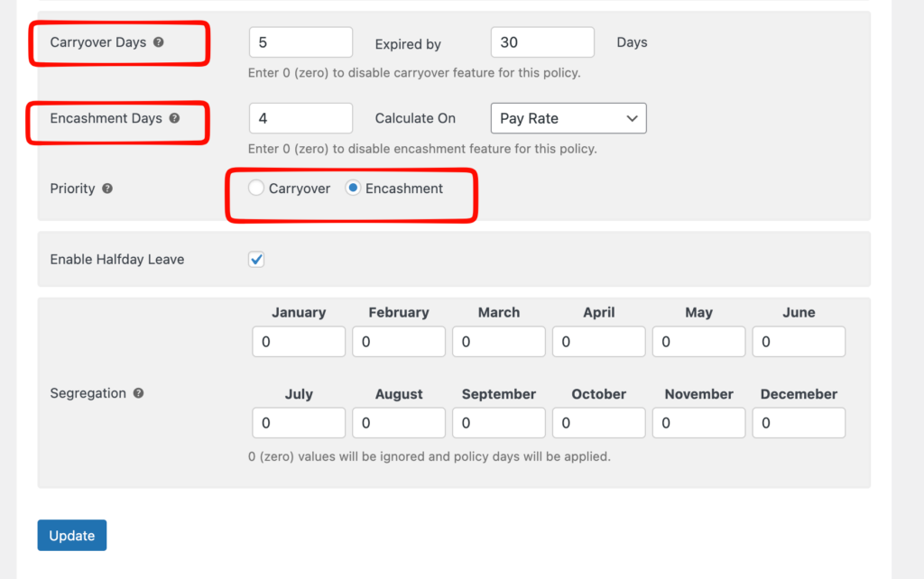Focus the Encashment Days input field
Viewport: 924px width, 579px height.
click(300, 118)
